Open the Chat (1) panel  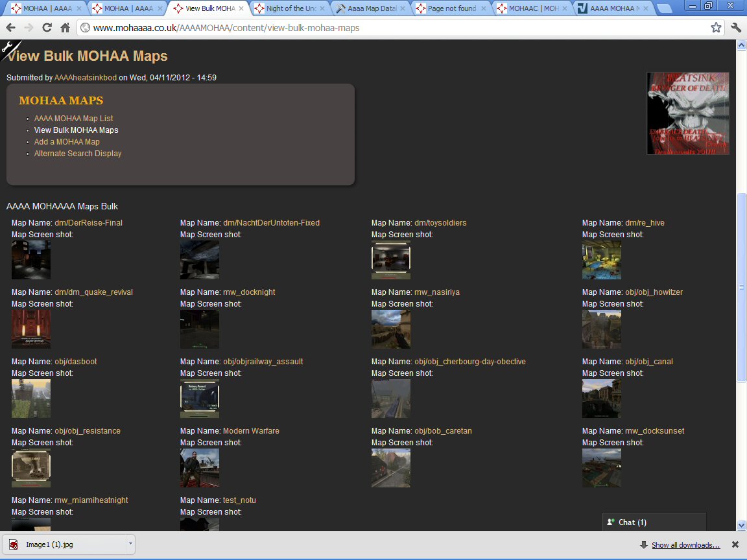[x=654, y=522]
